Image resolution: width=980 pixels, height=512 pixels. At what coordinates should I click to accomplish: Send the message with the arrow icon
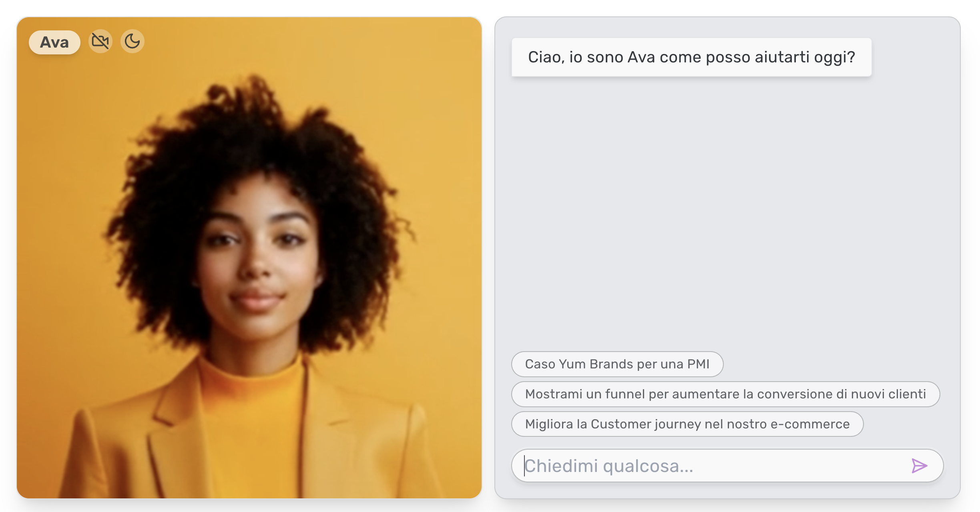coord(919,466)
